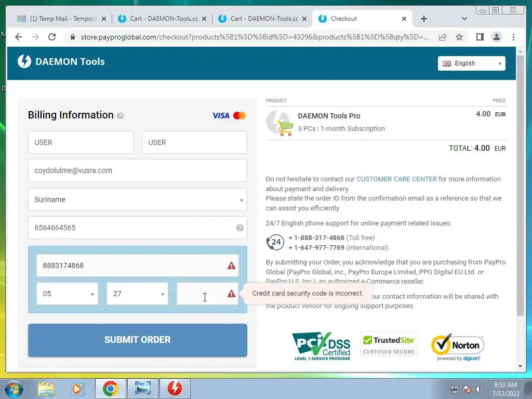Go back with the browser back arrow

(x=19, y=37)
